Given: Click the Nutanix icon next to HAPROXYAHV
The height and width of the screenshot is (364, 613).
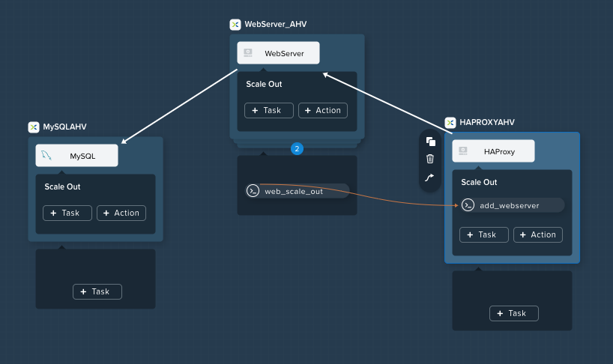Looking at the screenshot, I should [450, 123].
